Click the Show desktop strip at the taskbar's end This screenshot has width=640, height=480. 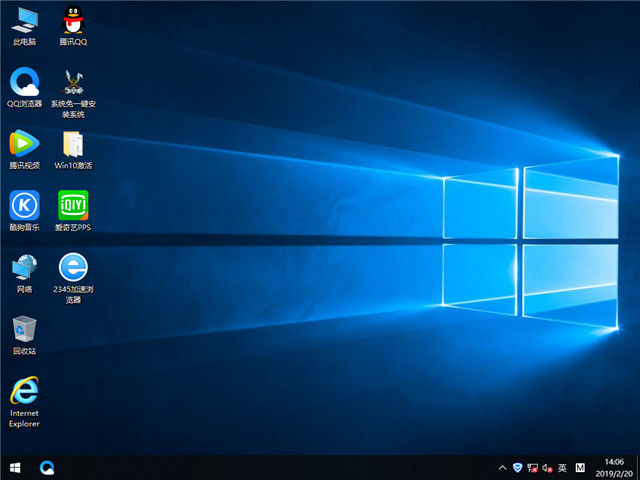[638, 468]
